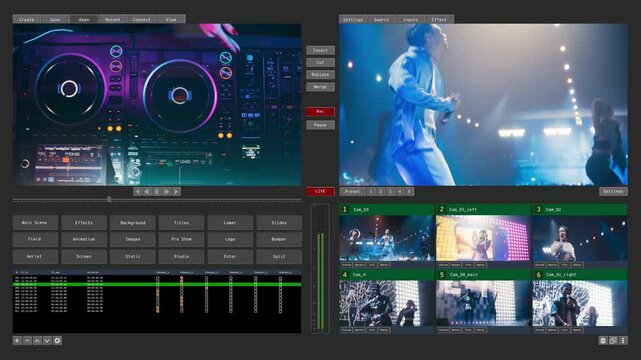Add a new row with the plus icon
This screenshot has width=641, height=360.
[x=17, y=340]
